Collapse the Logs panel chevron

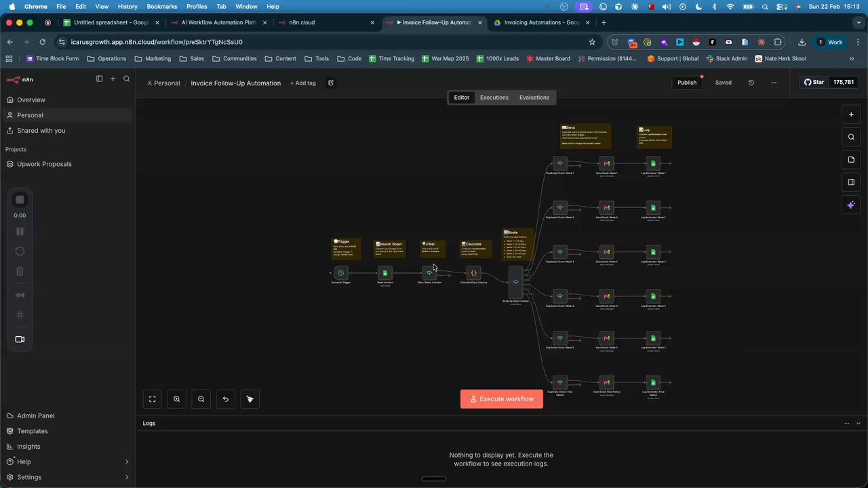(859, 423)
